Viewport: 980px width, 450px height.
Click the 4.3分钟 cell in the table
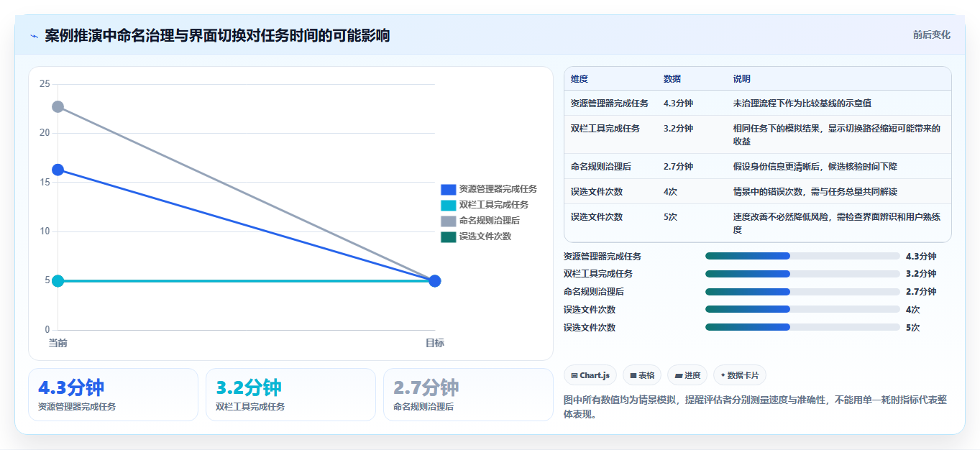click(x=678, y=104)
